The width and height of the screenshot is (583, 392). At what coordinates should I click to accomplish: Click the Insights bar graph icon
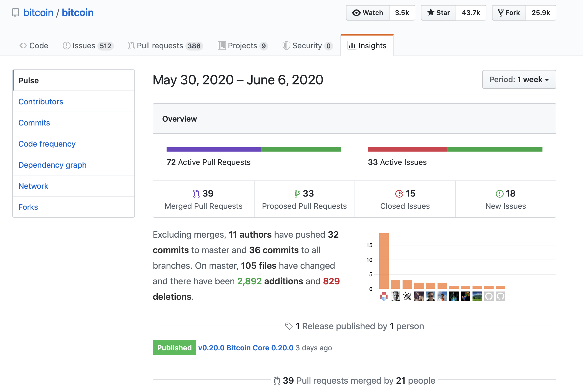pyautogui.click(x=351, y=46)
